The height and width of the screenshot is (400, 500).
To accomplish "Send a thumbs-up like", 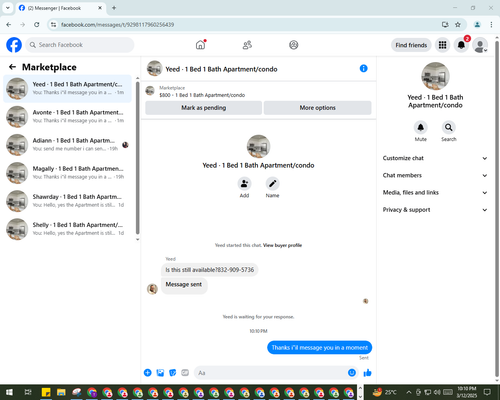I will (367, 373).
